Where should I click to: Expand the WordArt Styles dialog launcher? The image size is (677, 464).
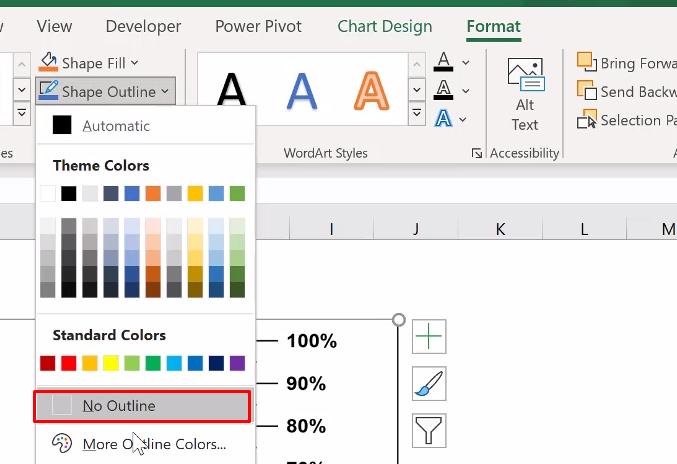pyautogui.click(x=476, y=154)
